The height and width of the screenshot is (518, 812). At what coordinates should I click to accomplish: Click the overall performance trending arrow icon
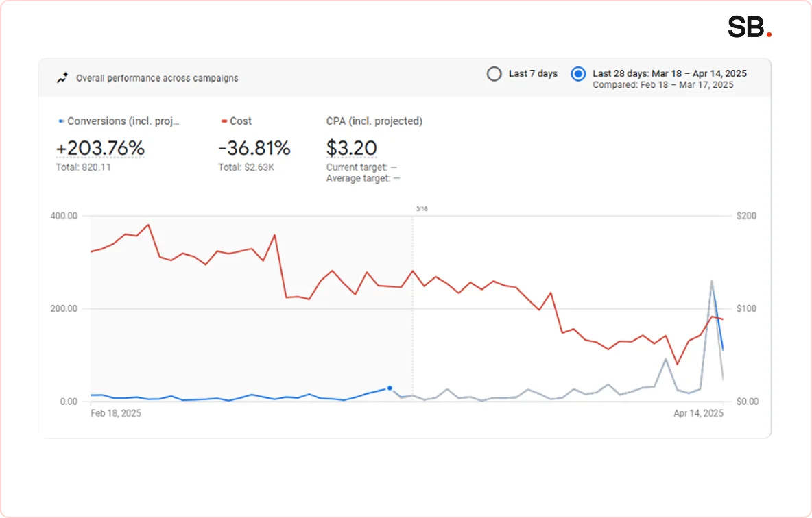click(62, 78)
